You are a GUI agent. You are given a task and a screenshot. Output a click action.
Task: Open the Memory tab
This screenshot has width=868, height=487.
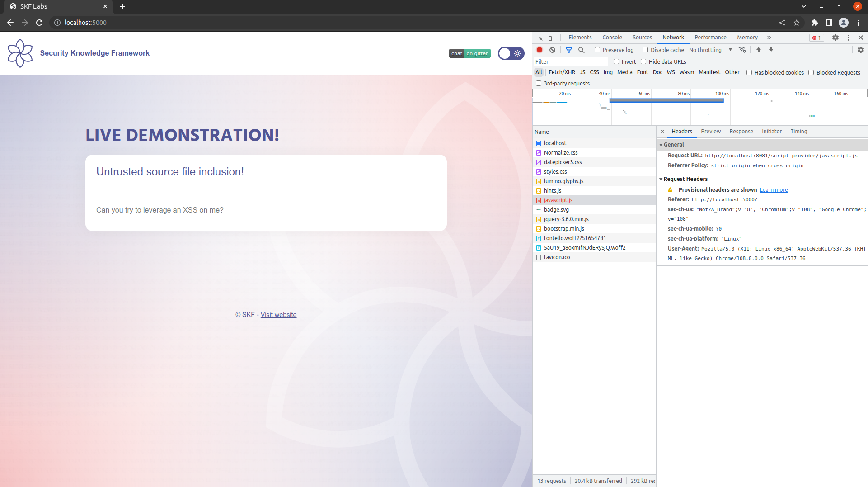[747, 38]
